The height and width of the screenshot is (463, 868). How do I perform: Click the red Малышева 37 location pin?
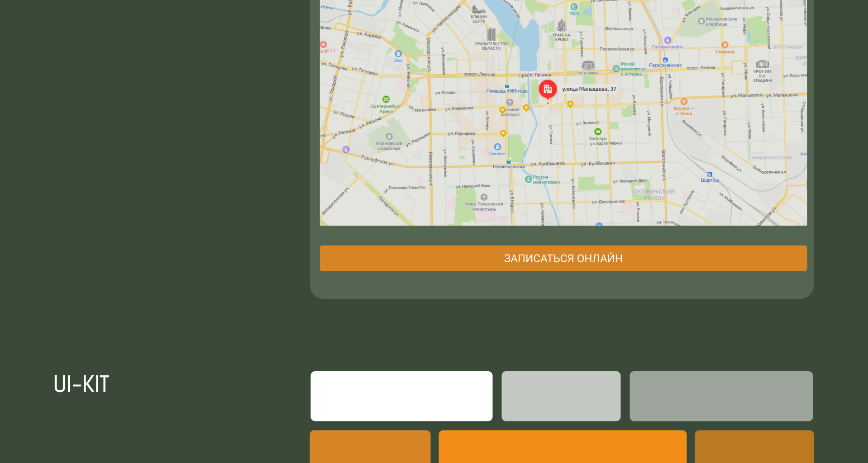[x=548, y=89]
